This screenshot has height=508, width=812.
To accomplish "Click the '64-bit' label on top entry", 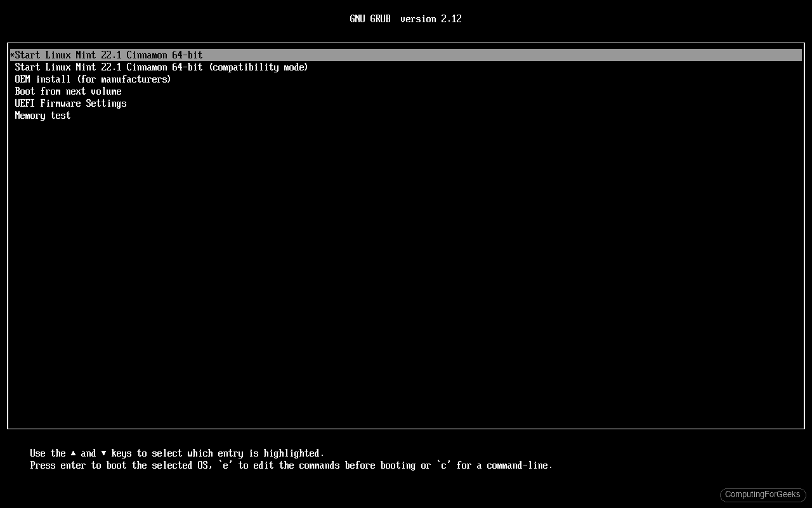I will (188, 55).
